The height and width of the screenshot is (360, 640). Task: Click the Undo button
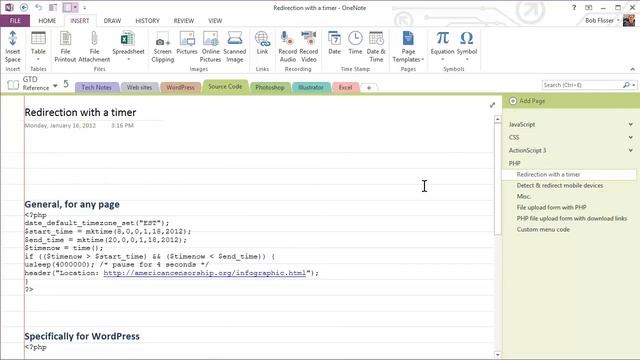tap(38, 7)
